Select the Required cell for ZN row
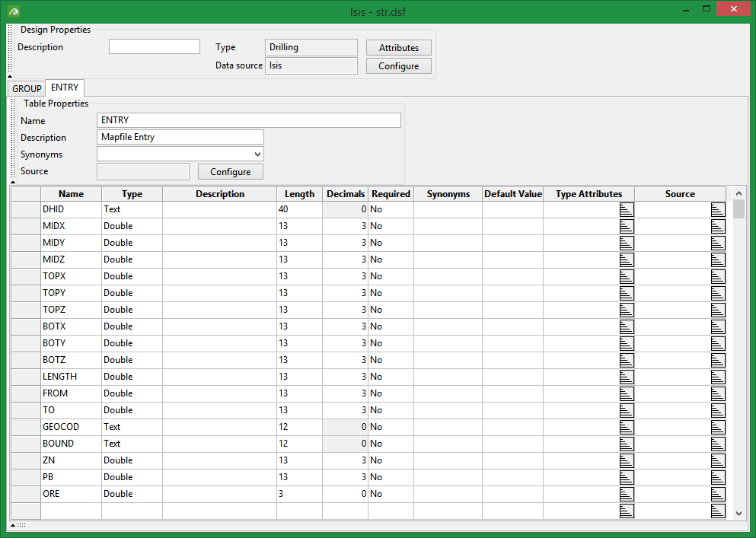Image resolution: width=756 pixels, height=538 pixels. click(x=391, y=460)
